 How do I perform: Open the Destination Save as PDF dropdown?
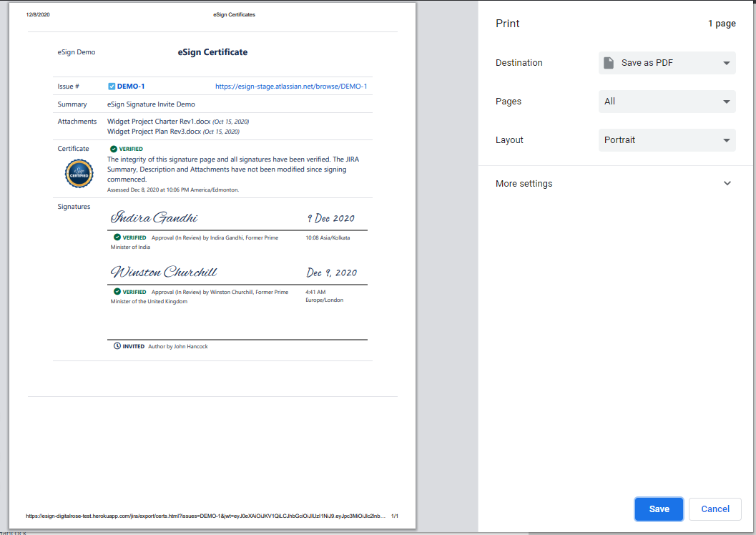point(667,63)
